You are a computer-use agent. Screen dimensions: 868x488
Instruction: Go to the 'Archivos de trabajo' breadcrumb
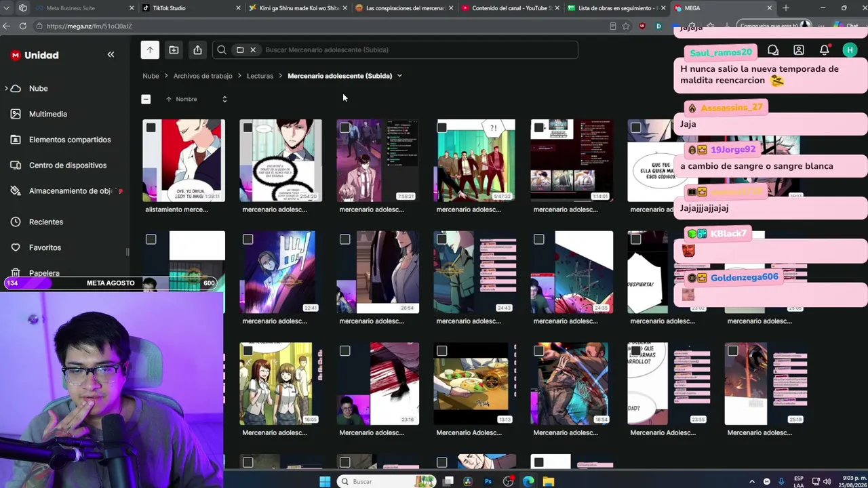point(203,76)
